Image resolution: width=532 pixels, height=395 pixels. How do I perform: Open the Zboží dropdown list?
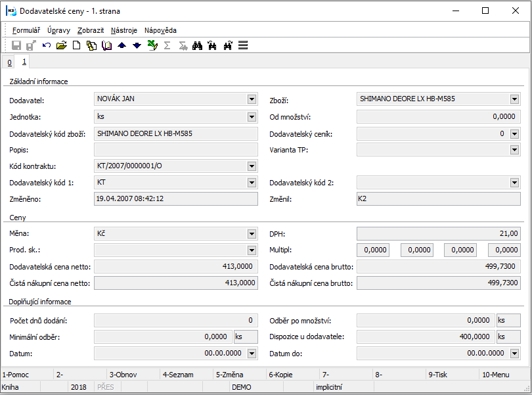pos(514,99)
